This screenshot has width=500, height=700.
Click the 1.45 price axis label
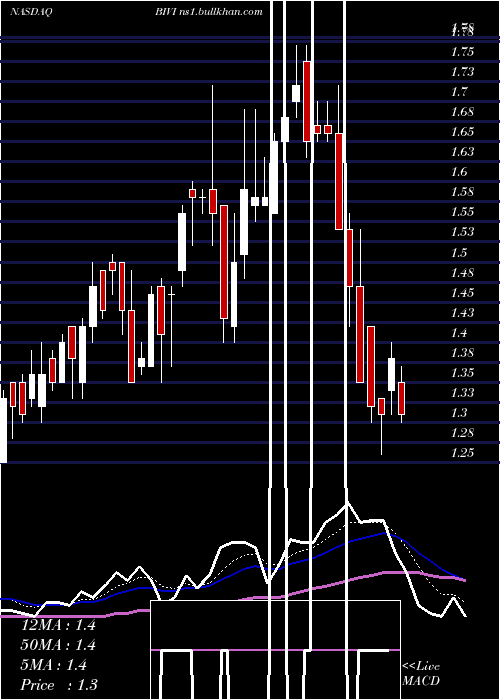(x=462, y=293)
